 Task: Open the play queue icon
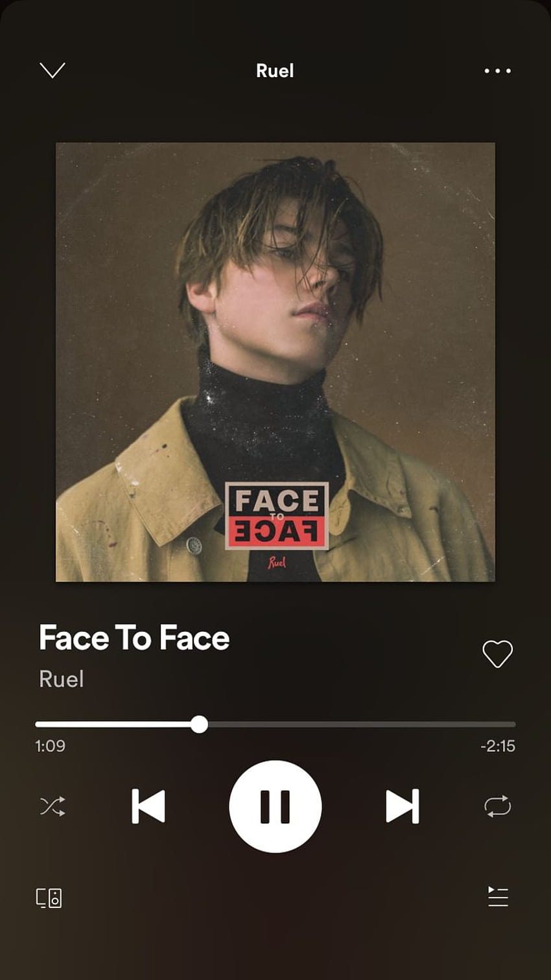[498, 897]
